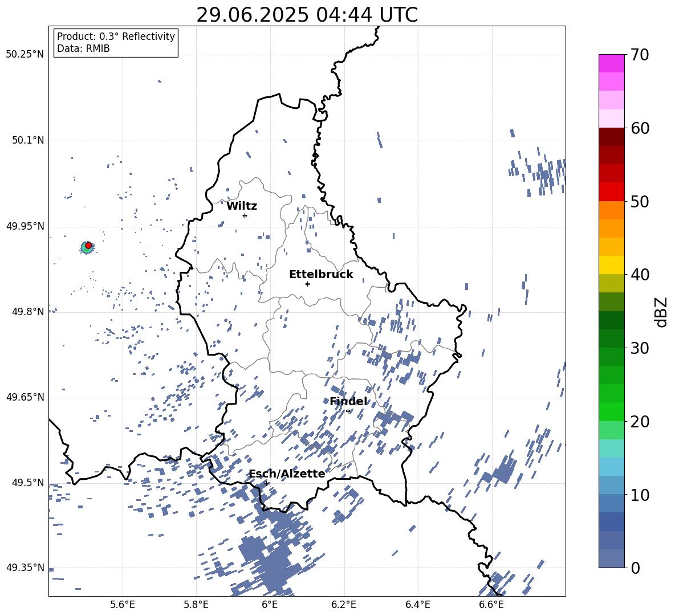Click the Wiltz city label
Viewport: 675px width, 616px height.
click(x=242, y=206)
